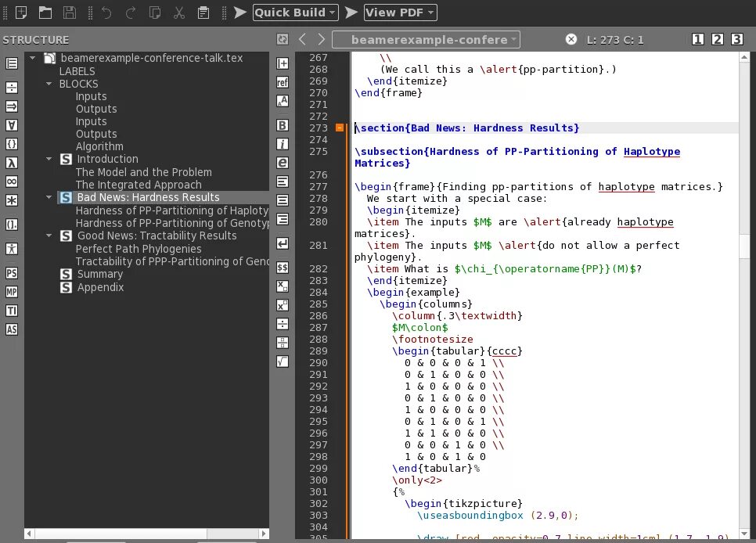Screen dimensions: 756x543
Task: Open the left/right brackets panel
Action: pyautogui.click(x=12, y=225)
